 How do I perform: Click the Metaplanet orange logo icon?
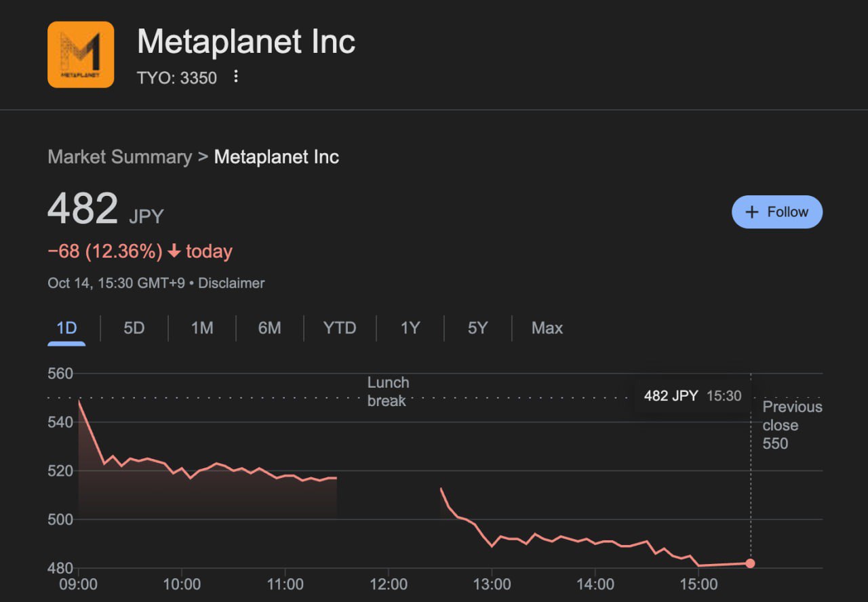[81, 54]
